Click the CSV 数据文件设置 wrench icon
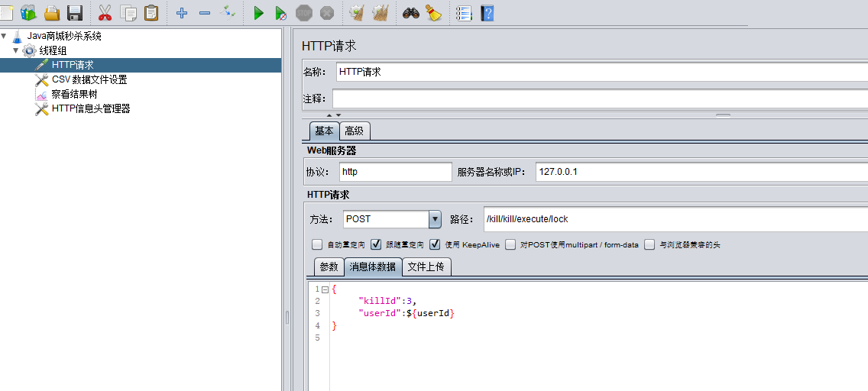This screenshot has height=391, width=868. coord(41,79)
